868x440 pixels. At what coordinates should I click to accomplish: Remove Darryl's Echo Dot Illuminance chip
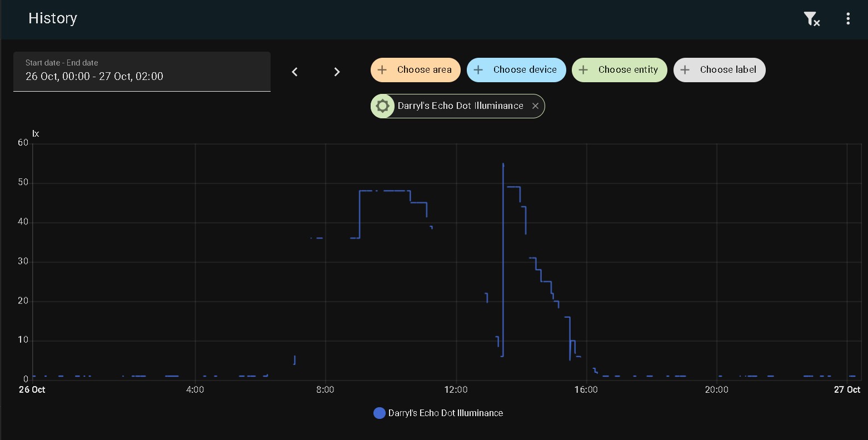(535, 106)
